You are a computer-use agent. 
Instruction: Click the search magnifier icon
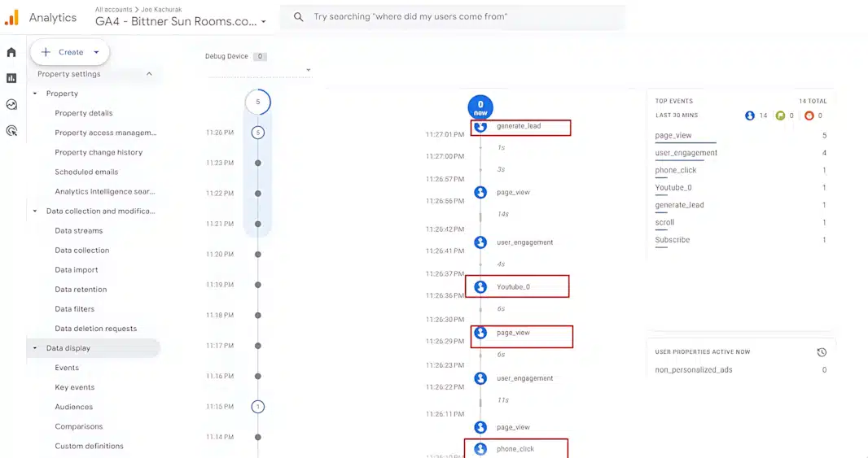299,17
